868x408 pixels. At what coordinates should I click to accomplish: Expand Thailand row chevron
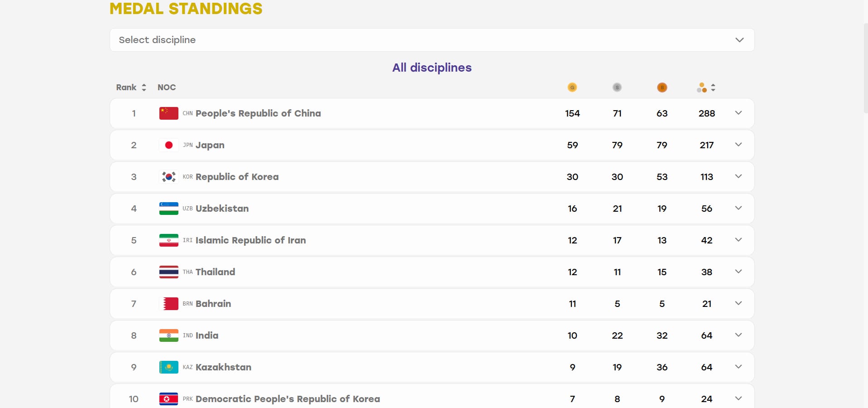(739, 272)
